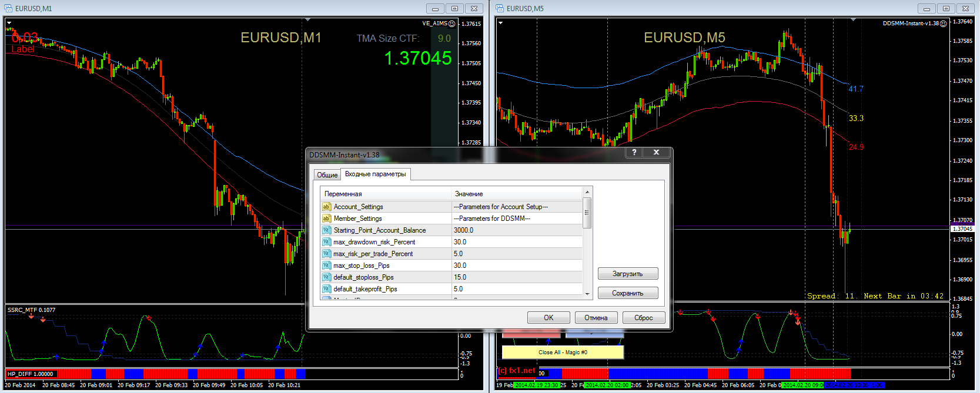The height and width of the screenshot is (393, 980).
Task: Restore the EURUSD,M1 chart window
Action: tap(454, 8)
